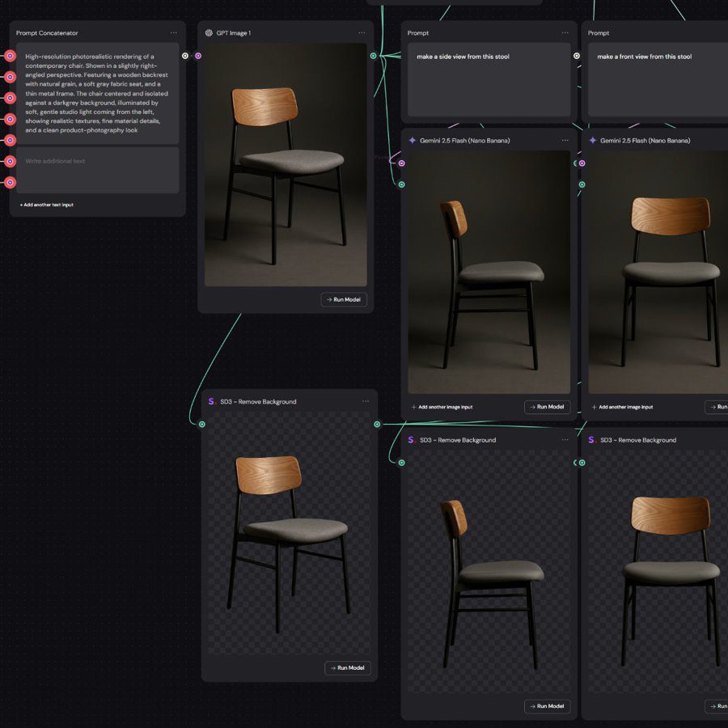Click the S logo of the leftmost SD3 node
The image size is (728, 728).
[x=212, y=401]
